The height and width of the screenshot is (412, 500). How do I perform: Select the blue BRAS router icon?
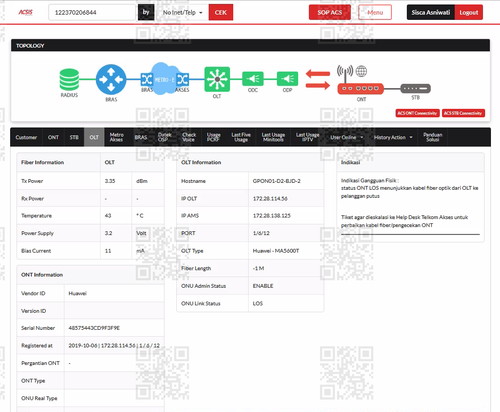111,80
